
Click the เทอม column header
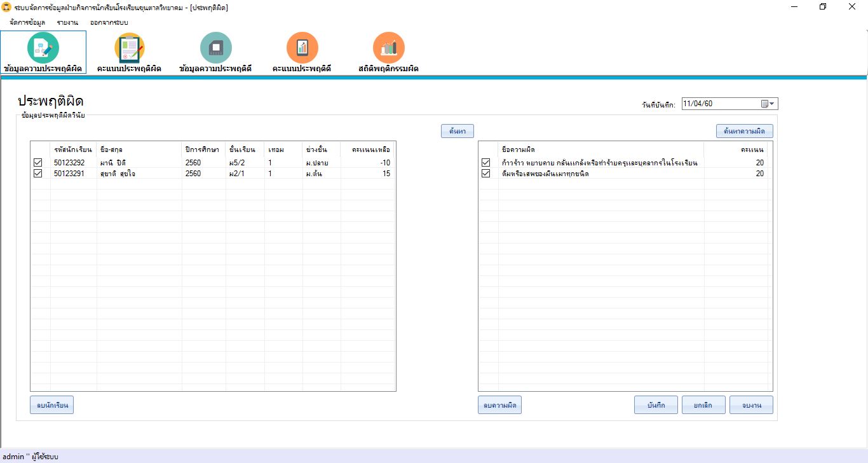click(283, 149)
